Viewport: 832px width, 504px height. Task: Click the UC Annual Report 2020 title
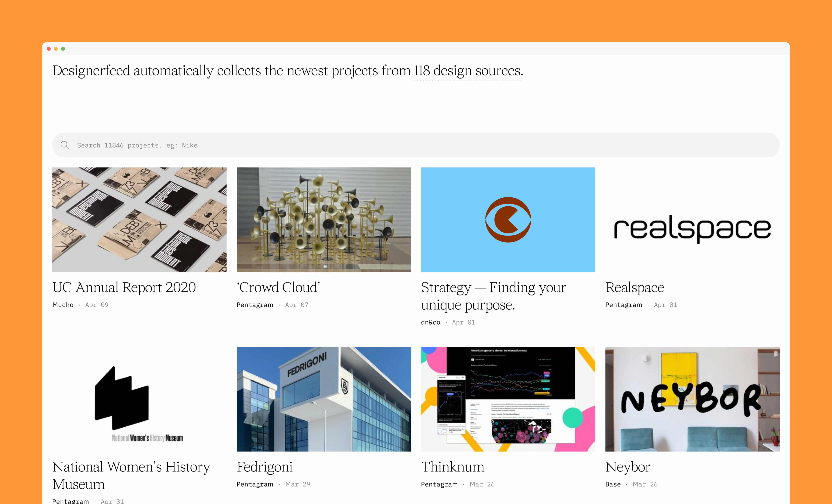[x=124, y=288]
